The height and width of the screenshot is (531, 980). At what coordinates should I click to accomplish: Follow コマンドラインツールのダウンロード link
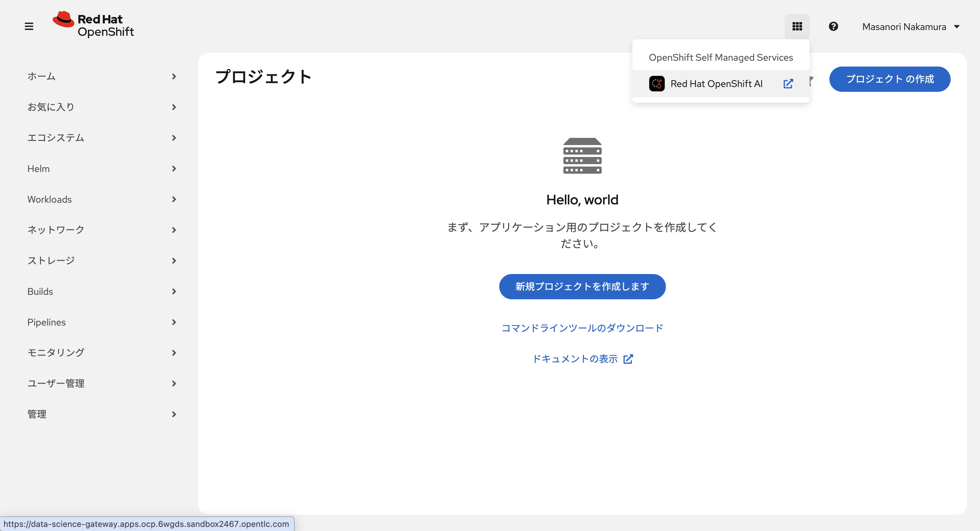pyautogui.click(x=582, y=328)
